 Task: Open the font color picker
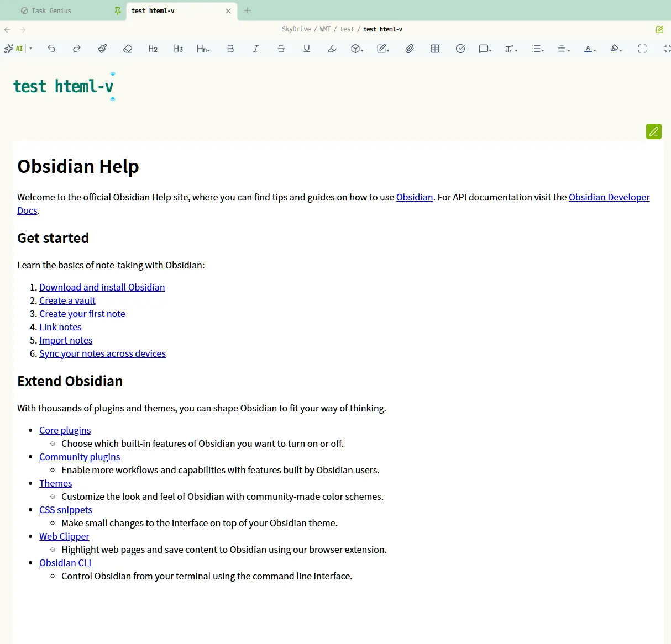pyautogui.click(x=590, y=49)
